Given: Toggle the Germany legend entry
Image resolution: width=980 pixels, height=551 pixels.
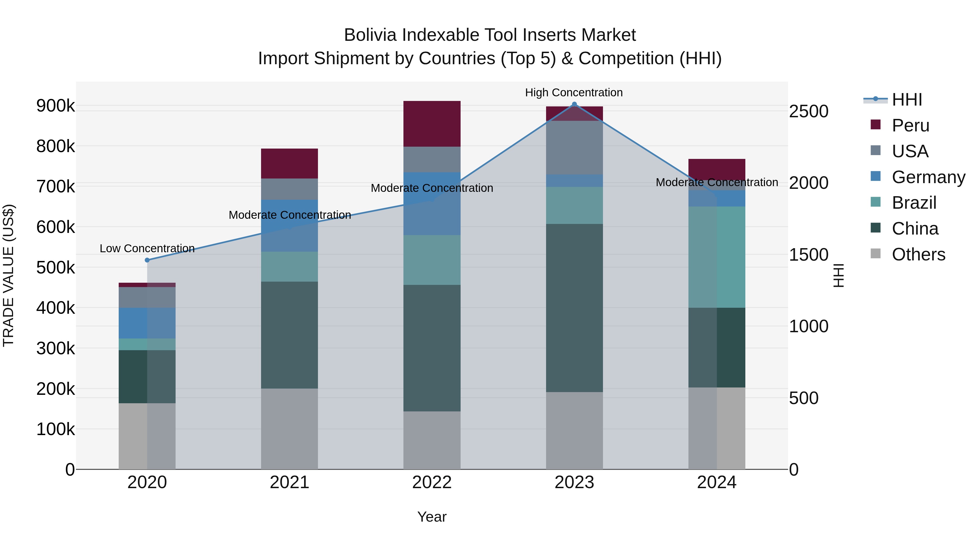Looking at the screenshot, I should click(x=918, y=177).
